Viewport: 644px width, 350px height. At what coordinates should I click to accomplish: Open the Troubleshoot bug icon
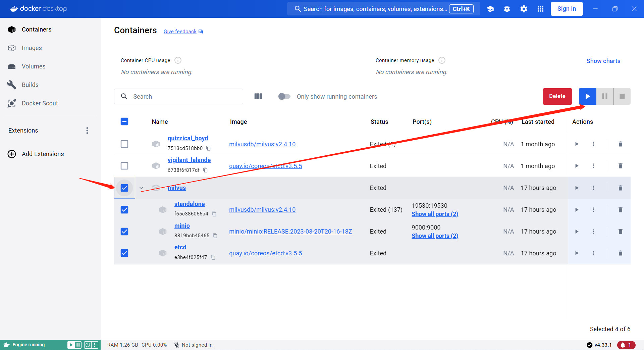(x=507, y=9)
